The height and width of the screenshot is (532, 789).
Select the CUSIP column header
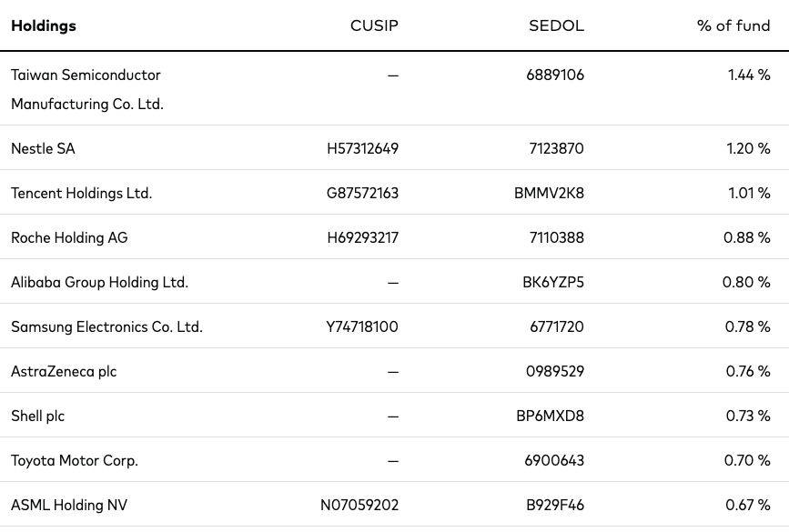374,25
